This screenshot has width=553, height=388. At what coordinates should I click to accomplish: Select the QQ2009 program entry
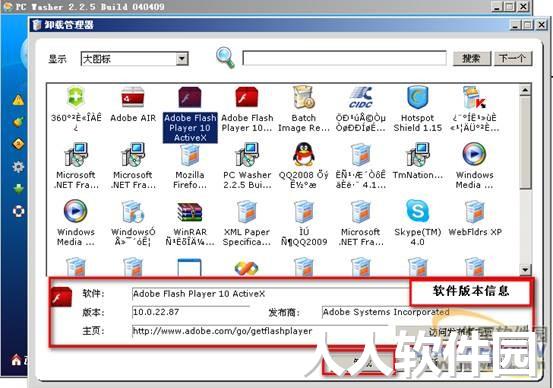click(x=304, y=224)
